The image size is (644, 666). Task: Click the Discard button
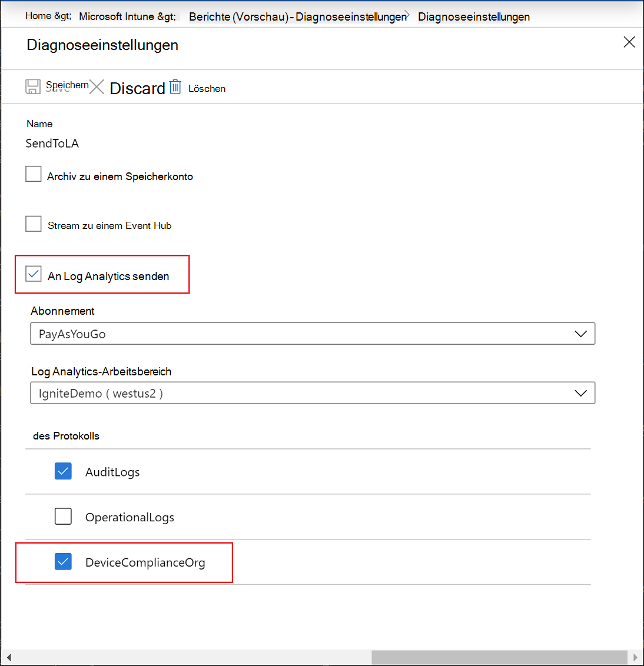pos(137,88)
